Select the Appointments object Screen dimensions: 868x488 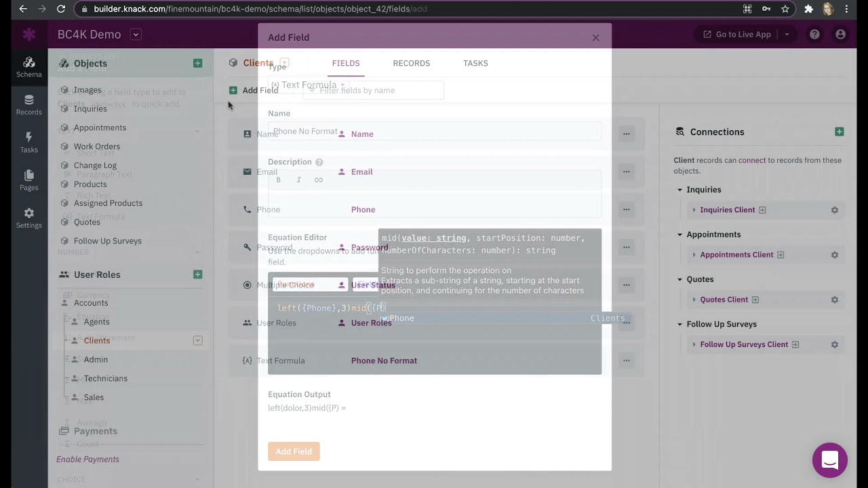[100, 127]
